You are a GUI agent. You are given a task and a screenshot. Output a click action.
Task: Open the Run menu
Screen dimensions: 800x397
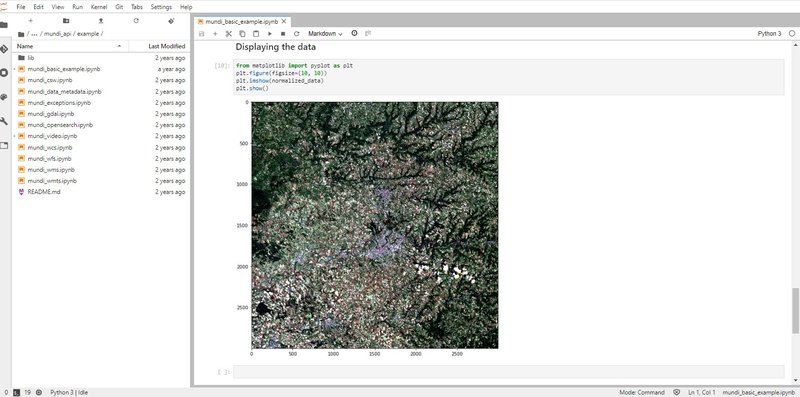pyautogui.click(x=78, y=7)
